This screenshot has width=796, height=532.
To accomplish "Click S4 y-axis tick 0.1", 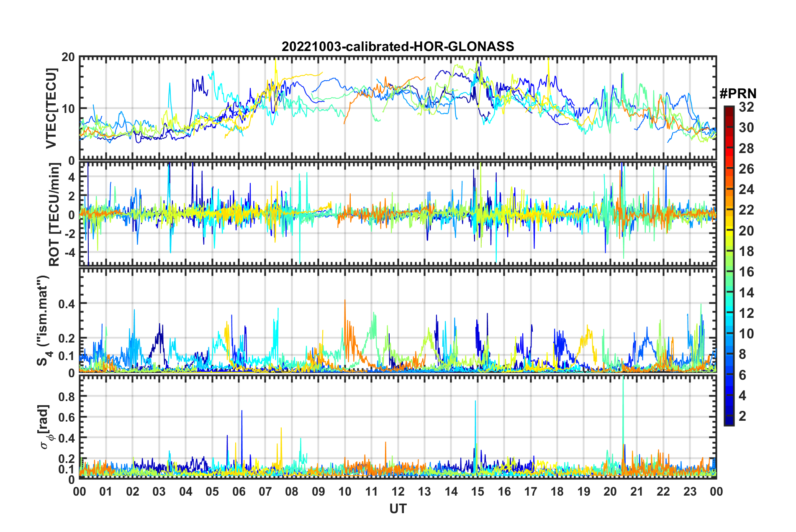I will click(67, 356).
